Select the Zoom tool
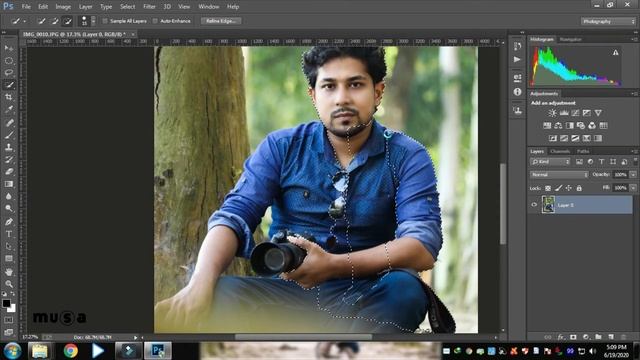 point(9,284)
